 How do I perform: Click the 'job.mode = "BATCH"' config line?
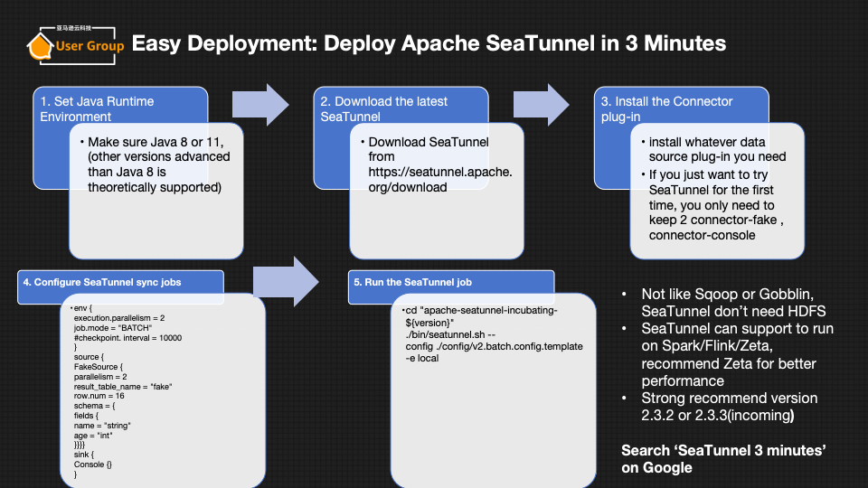[x=113, y=328]
